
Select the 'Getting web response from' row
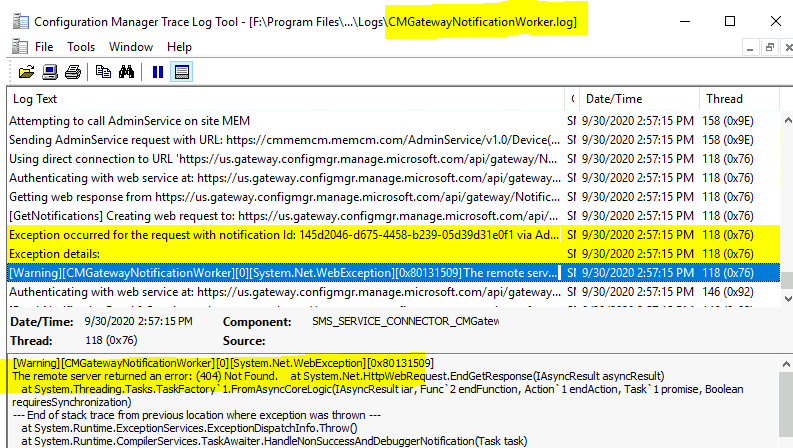[x=393, y=197]
